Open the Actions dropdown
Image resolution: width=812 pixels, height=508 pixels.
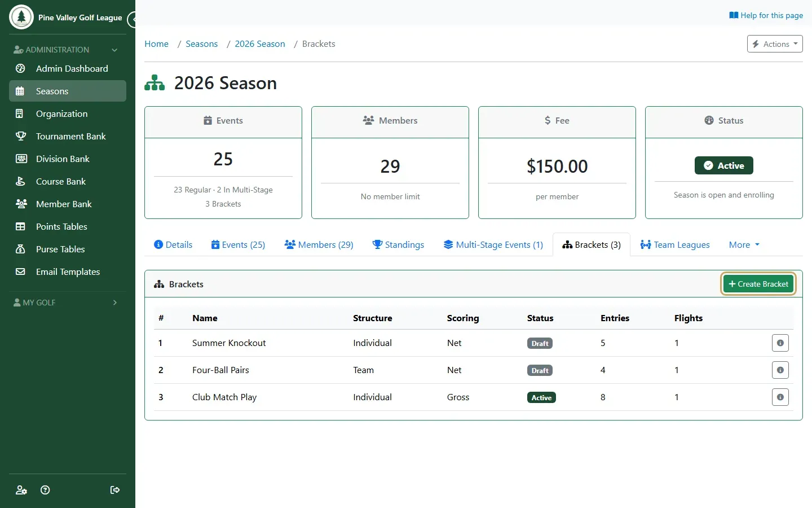click(x=775, y=44)
